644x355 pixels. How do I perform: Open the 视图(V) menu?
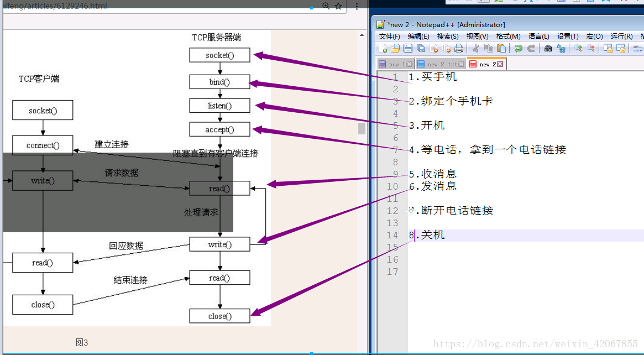click(477, 36)
